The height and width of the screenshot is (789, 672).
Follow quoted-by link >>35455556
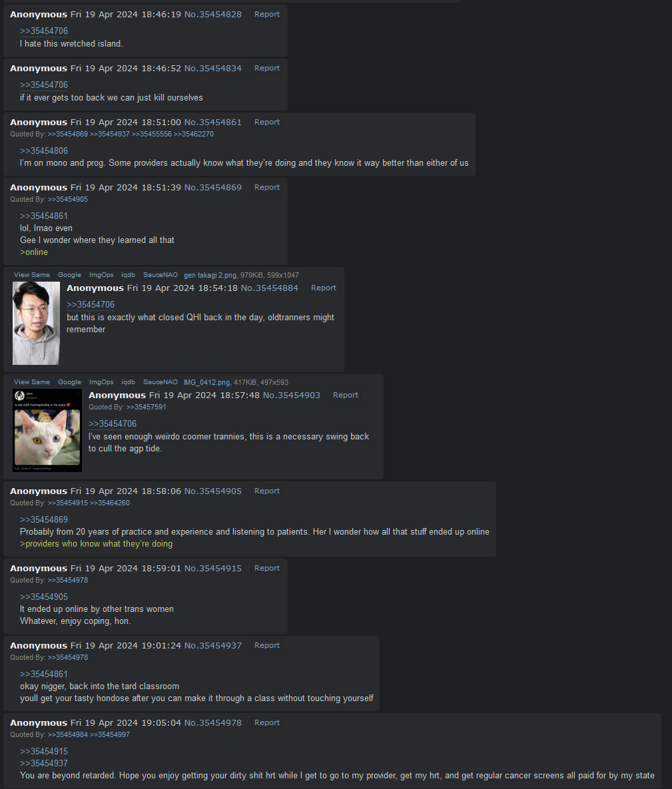(x=151, y=134)
